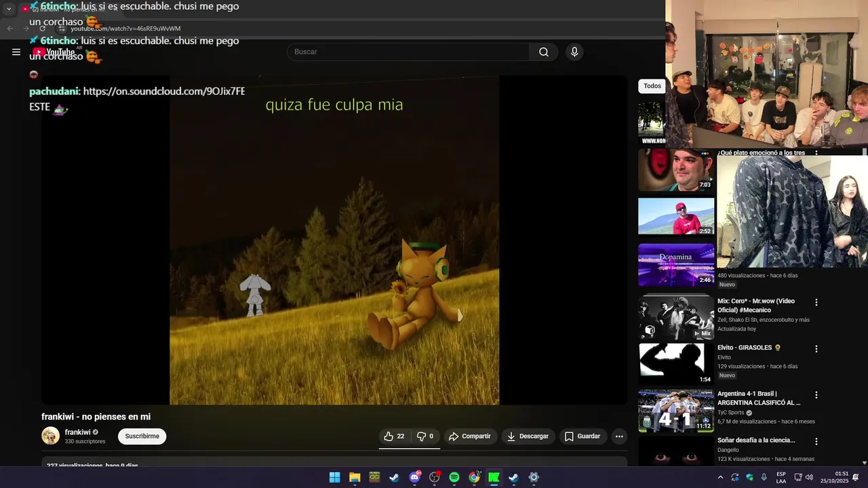The image size is (868, 488).
Task: Switch to Google Chrome on the taskbar
Action: click(474, 477)
